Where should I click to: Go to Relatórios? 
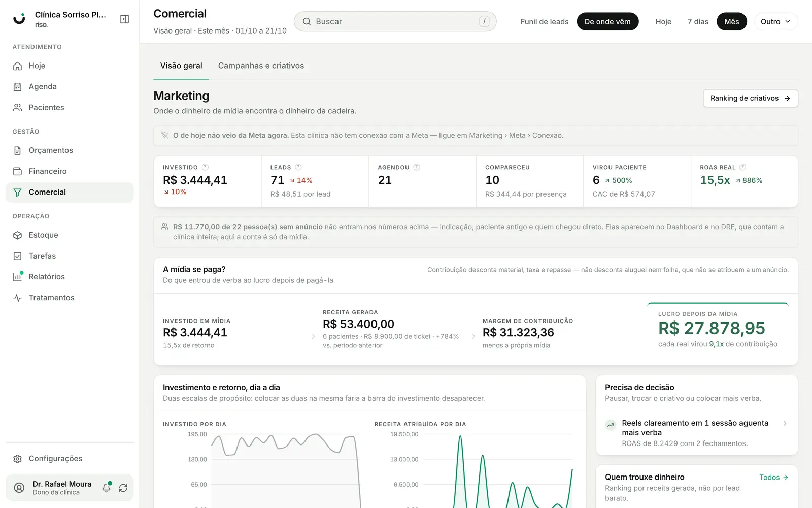point(70,277)
